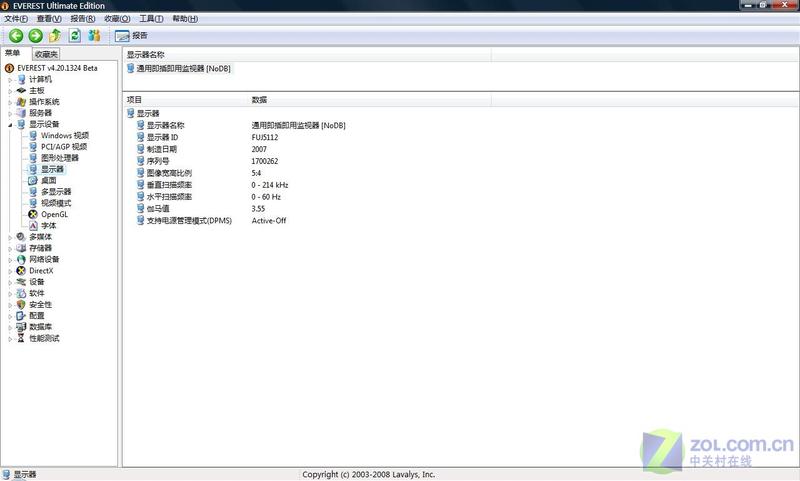Select the 图像宽高比例 row
Viewport: 800px width, 481px height.
(x=169, y=173)
